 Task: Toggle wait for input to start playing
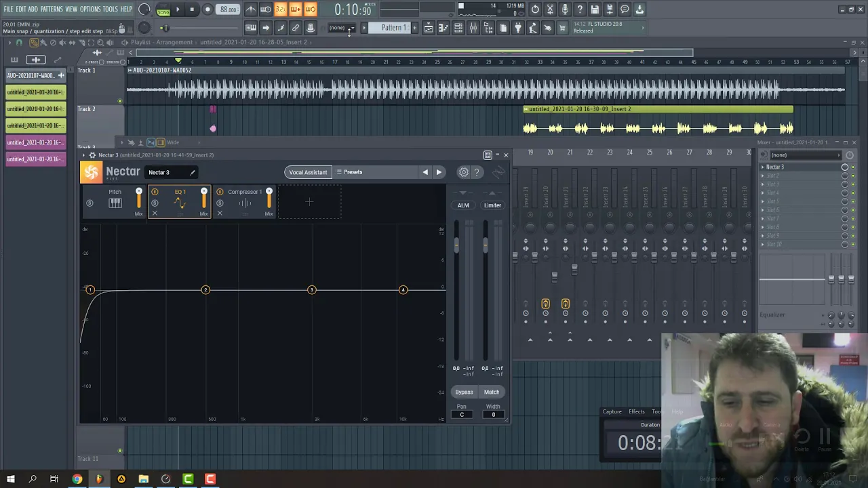pos(266,9)
